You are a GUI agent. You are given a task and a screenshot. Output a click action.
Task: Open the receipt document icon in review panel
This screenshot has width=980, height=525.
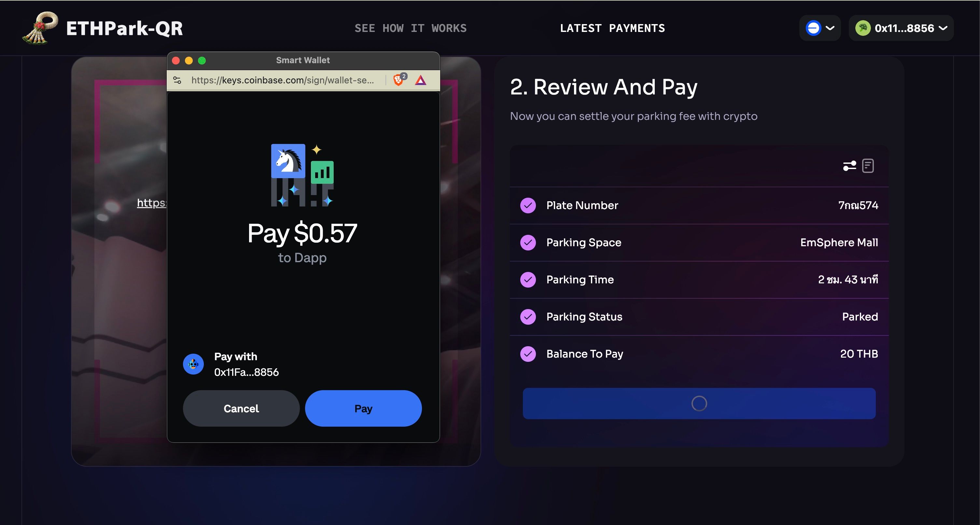coord(868,166)
